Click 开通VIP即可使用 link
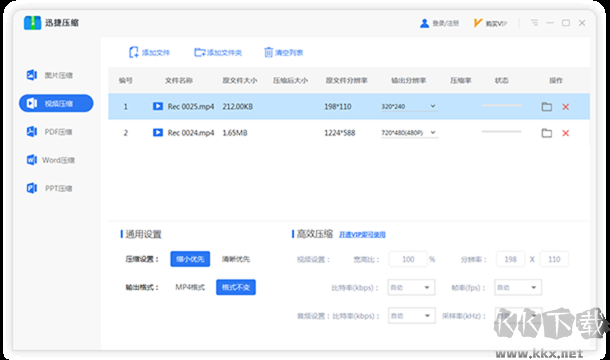Image resolution: width=610 pixels, height=360 pixels. [x=362, y=235]
